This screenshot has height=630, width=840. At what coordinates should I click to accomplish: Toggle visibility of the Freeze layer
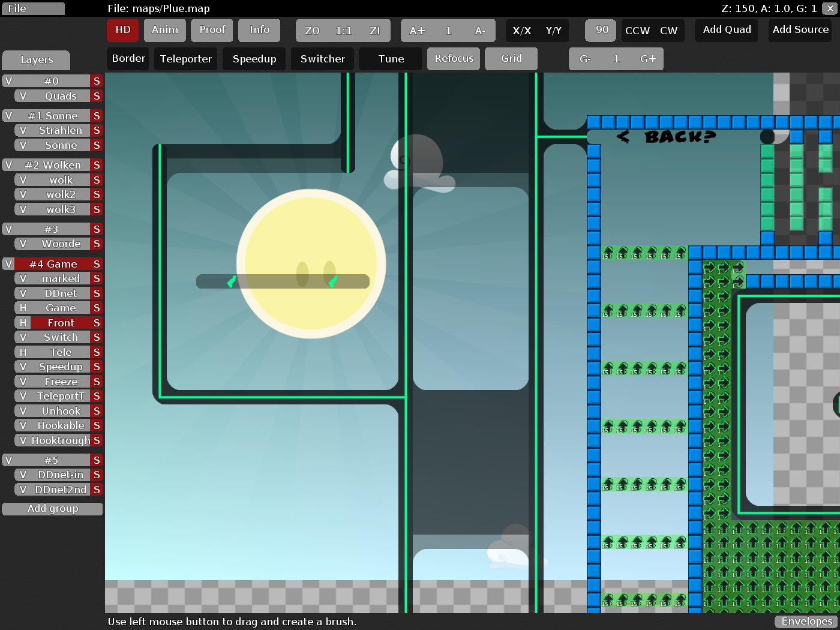pyautogui.click(x=22, y=382)
